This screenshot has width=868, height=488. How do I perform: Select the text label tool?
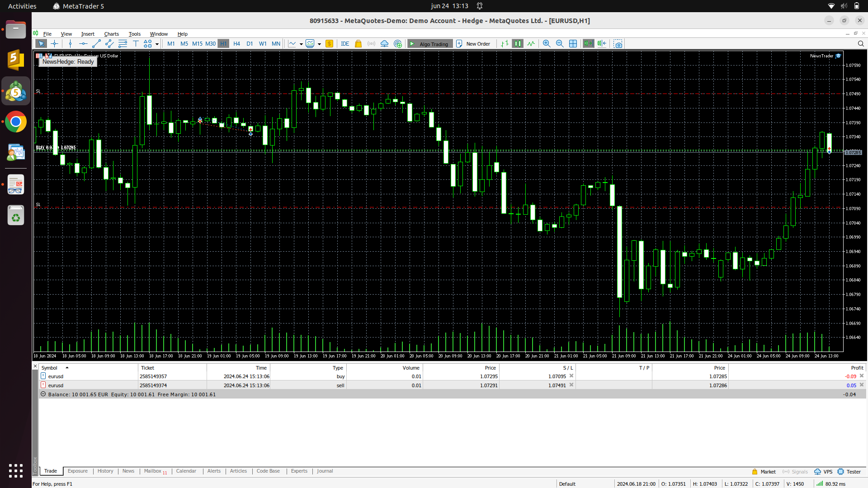click(136, 44)
